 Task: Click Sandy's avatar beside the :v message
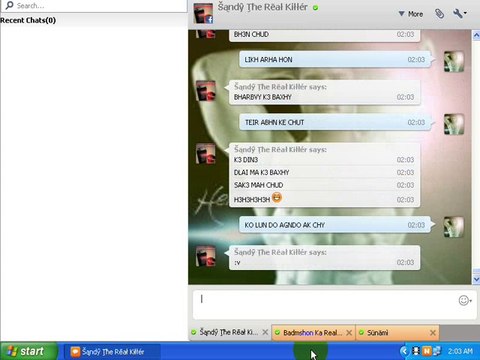tap(206, 256)
